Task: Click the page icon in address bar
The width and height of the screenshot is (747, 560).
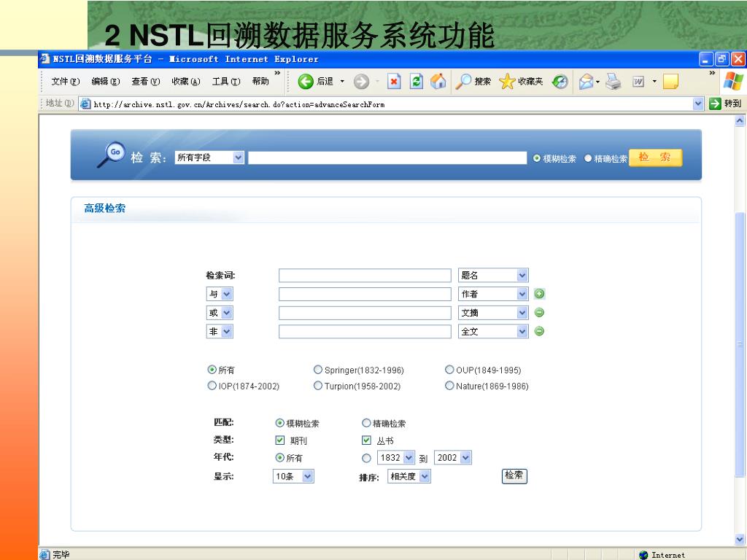Action: [85, 104]
